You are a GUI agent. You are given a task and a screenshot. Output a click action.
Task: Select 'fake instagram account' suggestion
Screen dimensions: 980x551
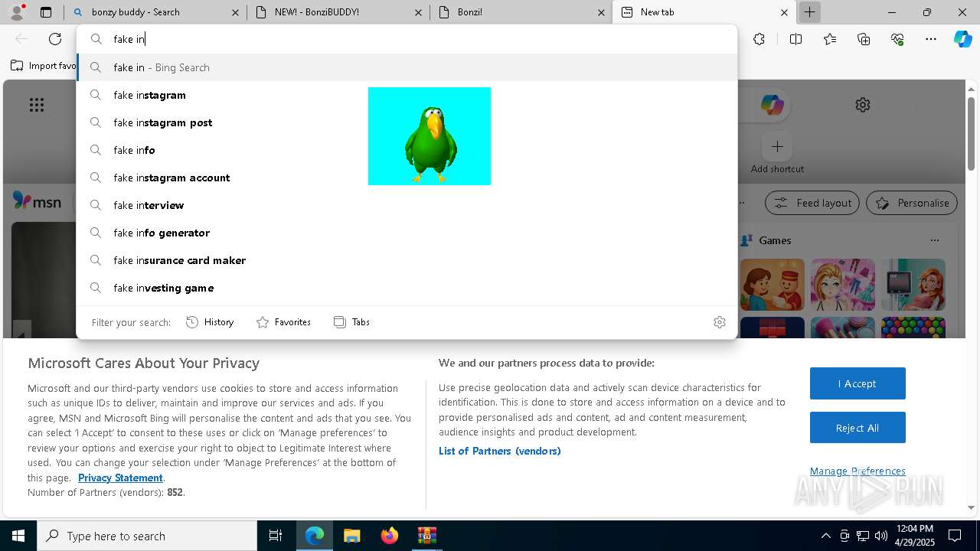(x=407, y=178)
